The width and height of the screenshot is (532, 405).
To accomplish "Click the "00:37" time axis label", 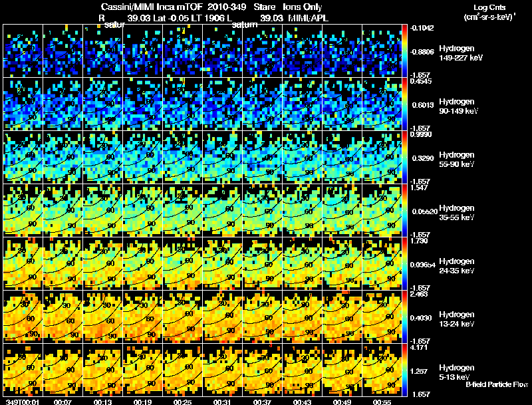I will (262, 402).
